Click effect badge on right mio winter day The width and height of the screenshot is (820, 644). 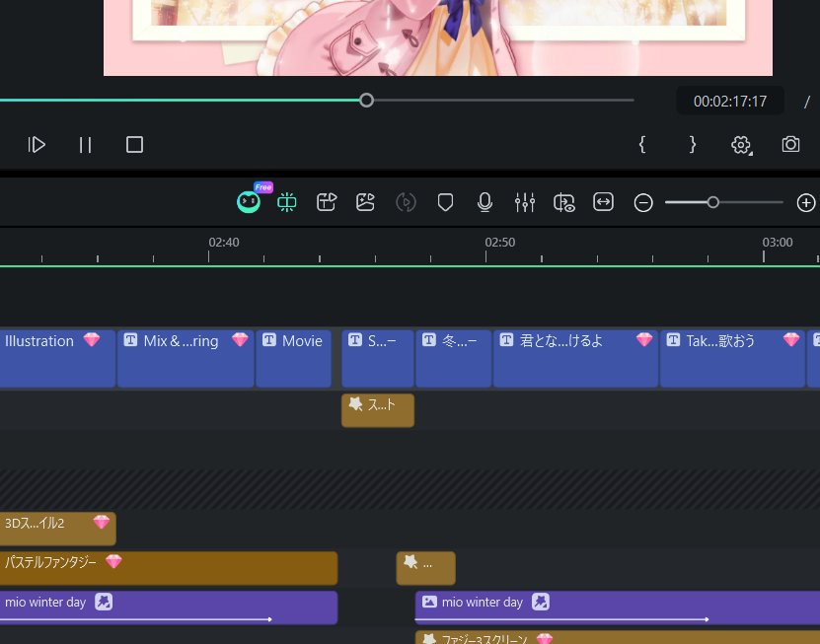coord(541,602)
